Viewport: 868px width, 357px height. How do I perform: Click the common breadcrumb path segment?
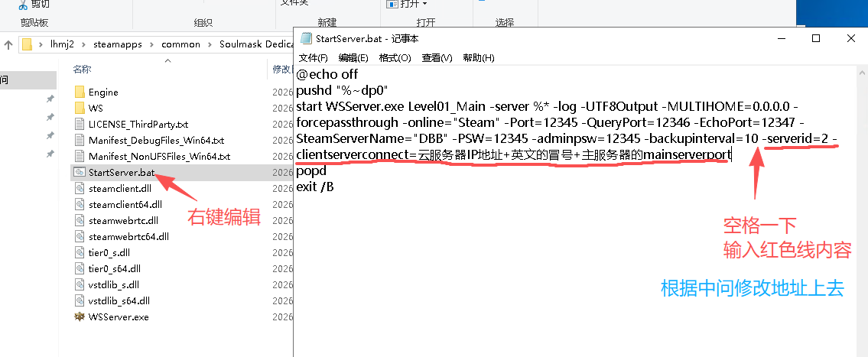(180, 44)
